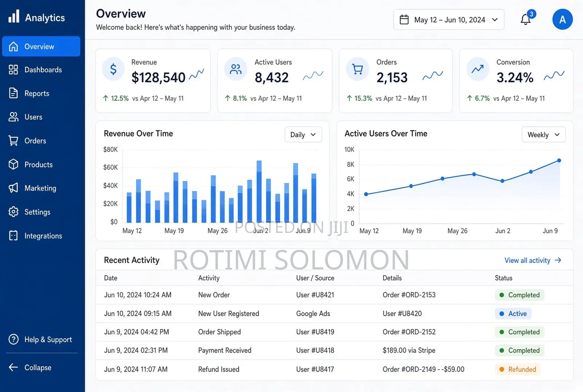Click the arrow icon beside View all activity
583x392 pixels.
coord(558,260)
